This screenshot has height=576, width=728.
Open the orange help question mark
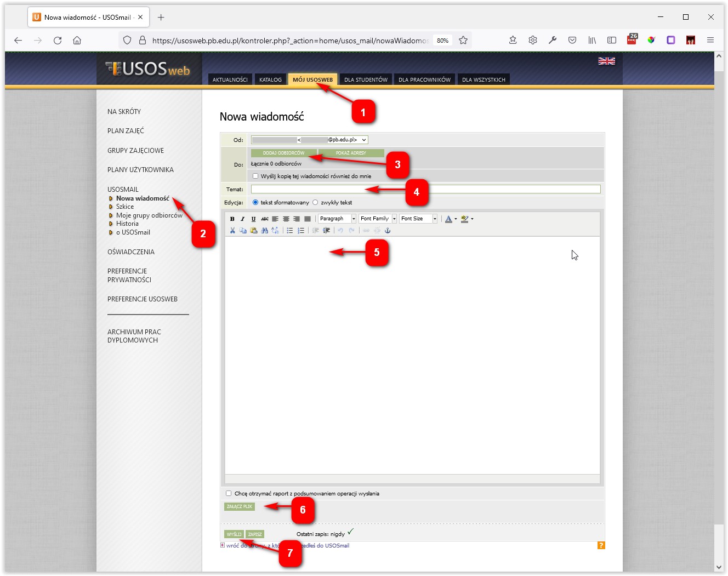(601, 545)
